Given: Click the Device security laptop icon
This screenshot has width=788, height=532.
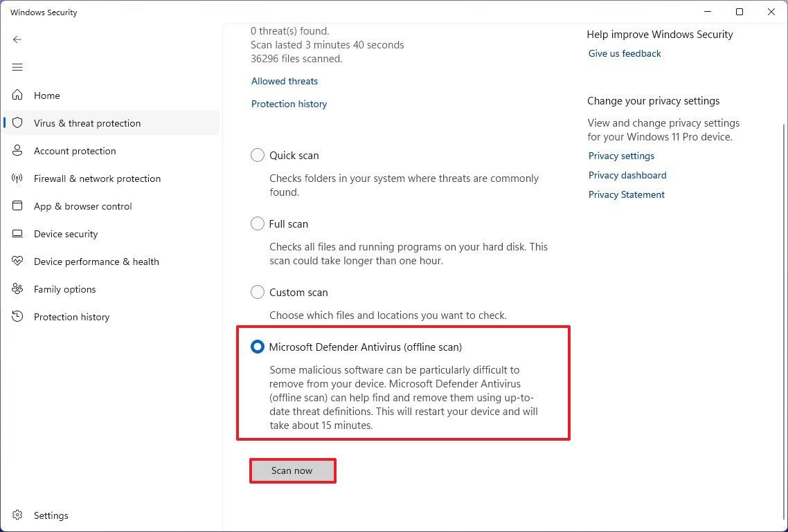Looking at the screenshot, I should pos(17,233).
